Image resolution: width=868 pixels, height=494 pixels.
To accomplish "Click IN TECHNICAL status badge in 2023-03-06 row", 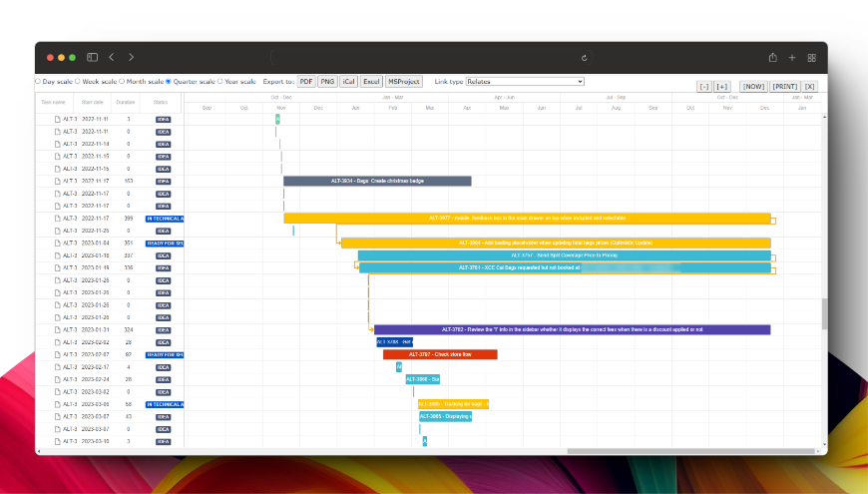I will click(x=165, y=404).
